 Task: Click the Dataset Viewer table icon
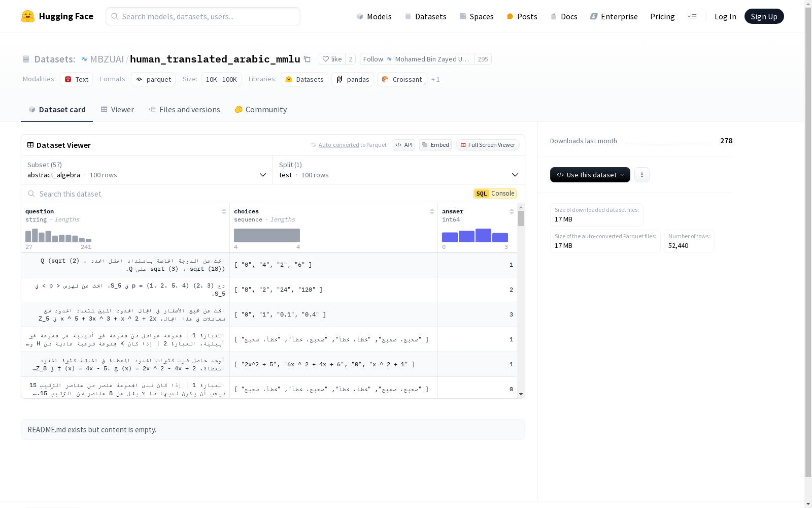(30, 145)
